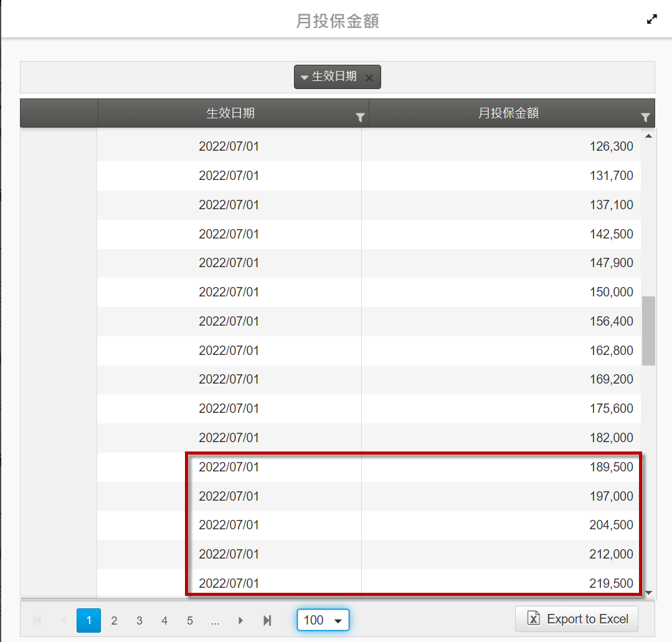Viewport: 672px width, 642px height.
Task: Go to page 3
Action: [140, 620]
